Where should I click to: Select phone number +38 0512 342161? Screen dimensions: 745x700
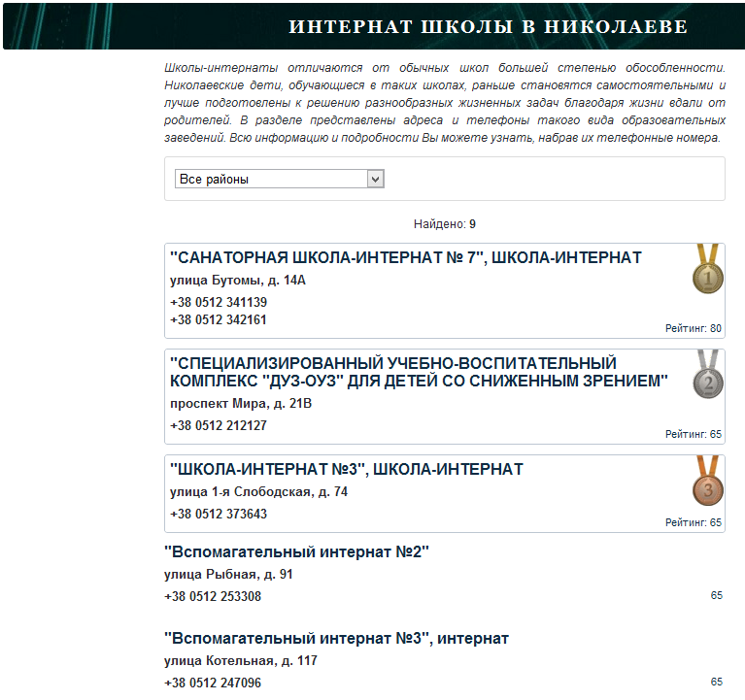tap(219, 319)
